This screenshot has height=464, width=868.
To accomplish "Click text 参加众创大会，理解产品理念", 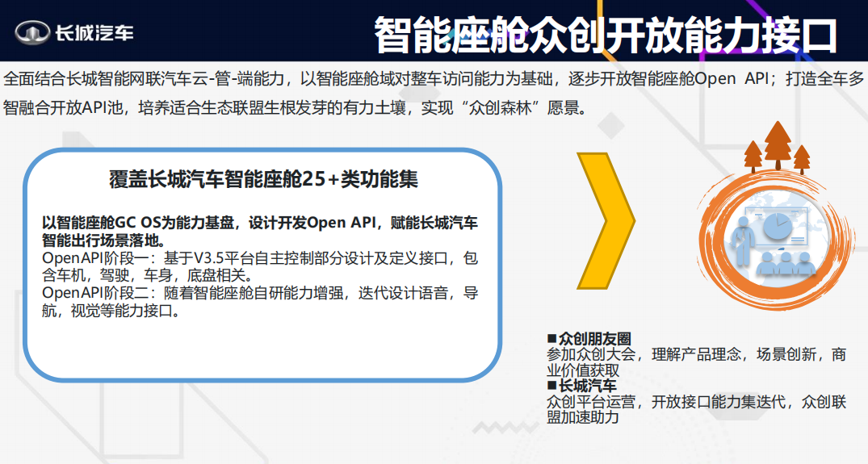I will point(644,354).
